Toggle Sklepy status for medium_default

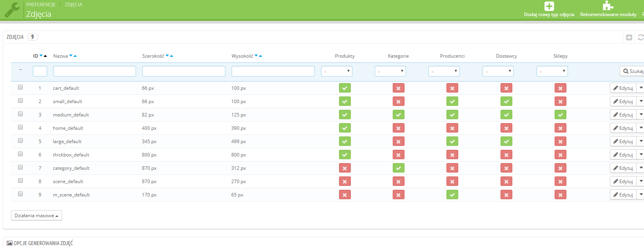pos(561,115)
